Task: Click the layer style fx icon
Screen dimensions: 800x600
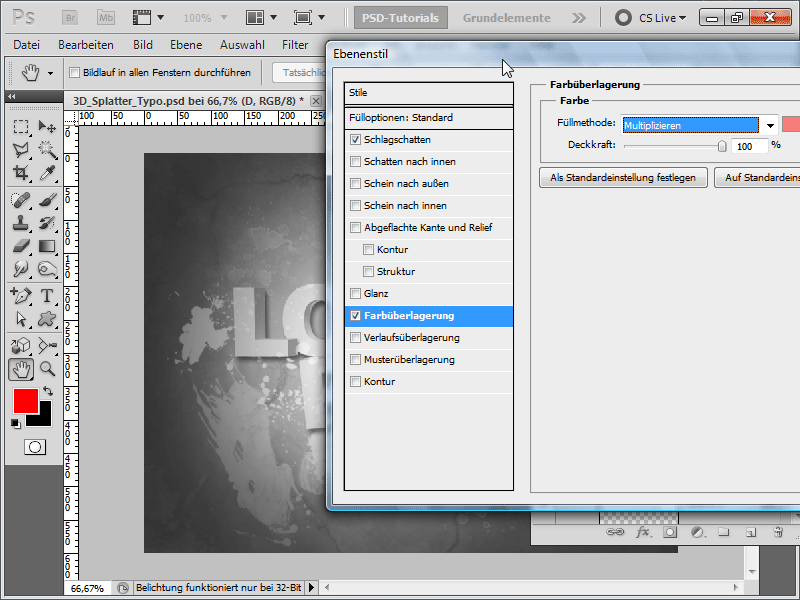Action: [x=643, y=532]
